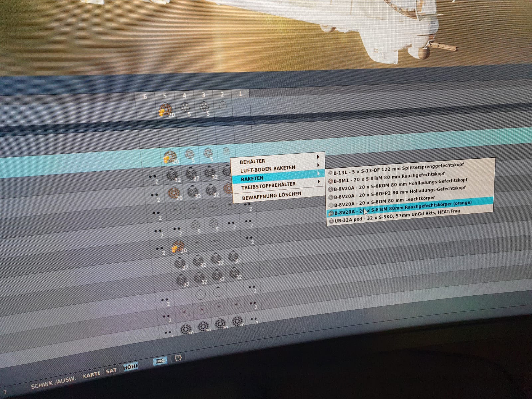Click the SCHWK./AUSW. status label
The height and width of the screenshot is (399, 532).
coord(53,383)
